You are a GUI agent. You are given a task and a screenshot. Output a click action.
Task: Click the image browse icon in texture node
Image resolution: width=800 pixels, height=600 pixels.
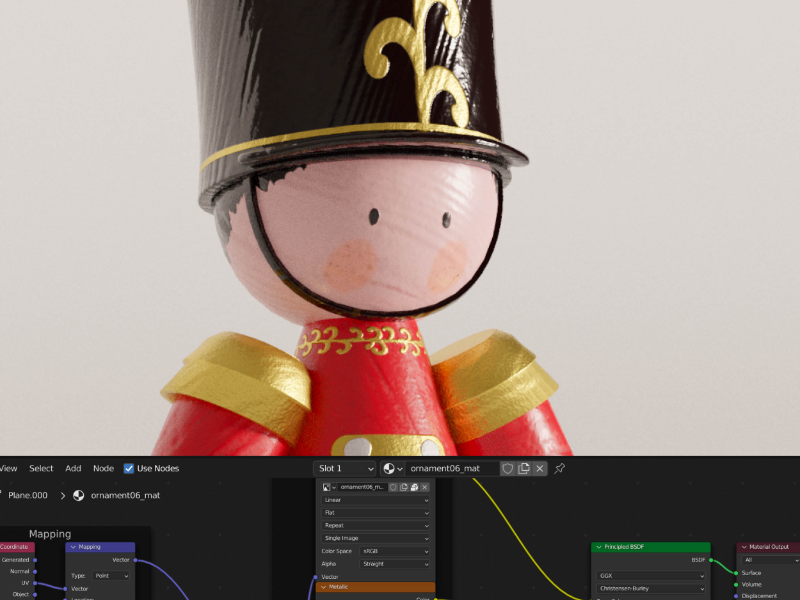(x=329, y=487)
